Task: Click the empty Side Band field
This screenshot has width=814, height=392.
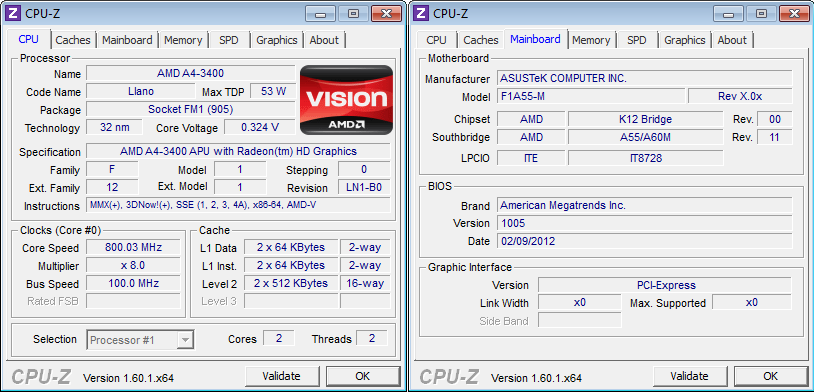Action: (x=579, y=320)
